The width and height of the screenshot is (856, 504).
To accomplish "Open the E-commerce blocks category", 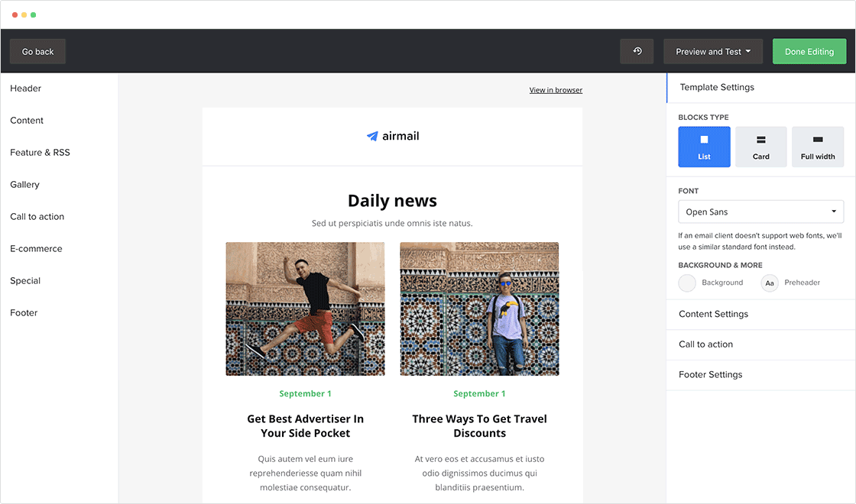I will tap(36, 249).
